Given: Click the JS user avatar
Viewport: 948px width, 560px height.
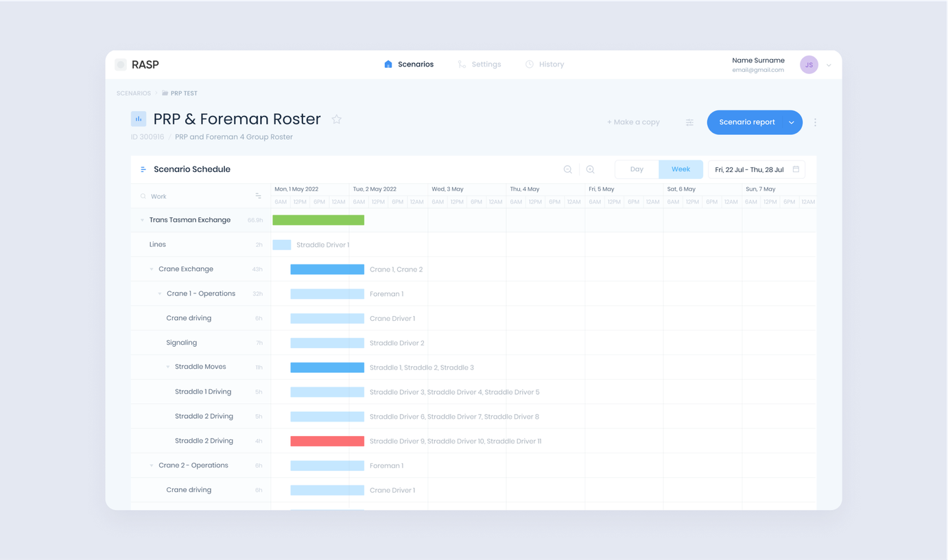Looking at the screenshot, I should coord(809,64).
